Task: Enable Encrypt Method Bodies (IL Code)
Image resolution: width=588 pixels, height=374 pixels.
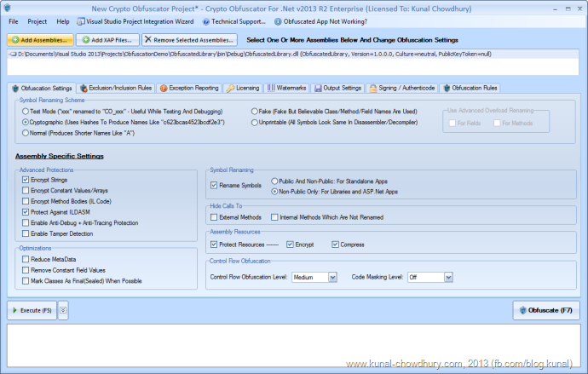Action: point(26,201)
